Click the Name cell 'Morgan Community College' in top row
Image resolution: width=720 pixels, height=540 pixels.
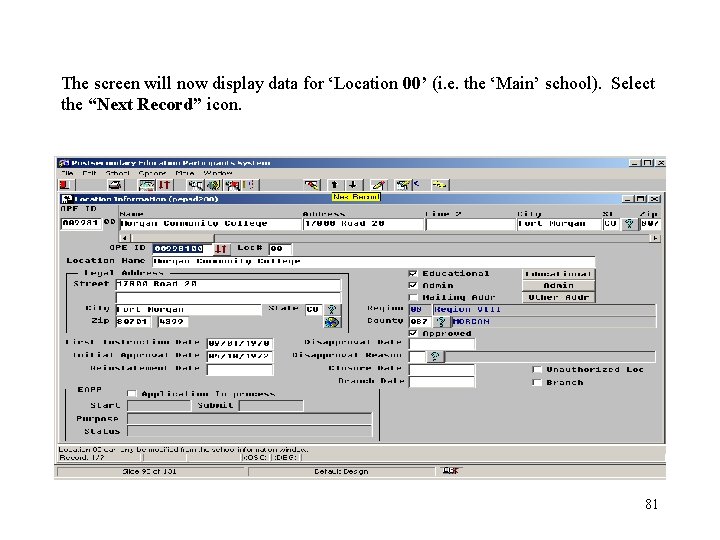click(x=210, y=224)
